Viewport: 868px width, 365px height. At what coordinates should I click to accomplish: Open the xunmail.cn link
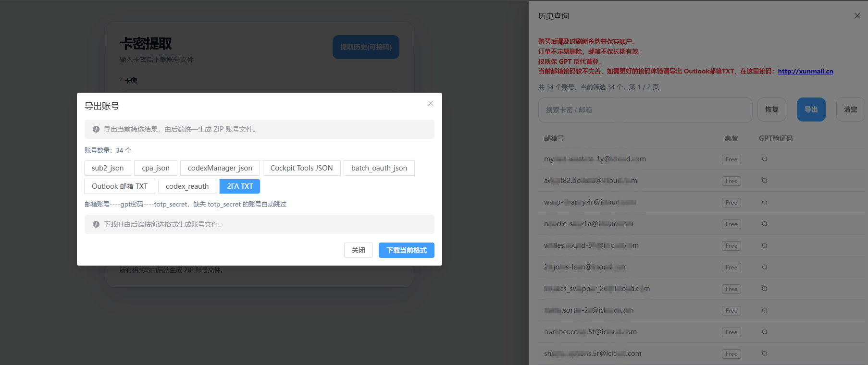[x=806, y=71]
